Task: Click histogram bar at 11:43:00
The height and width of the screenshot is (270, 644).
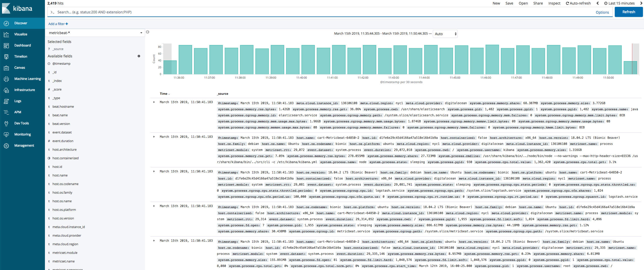Action: (x=400, y=60)
